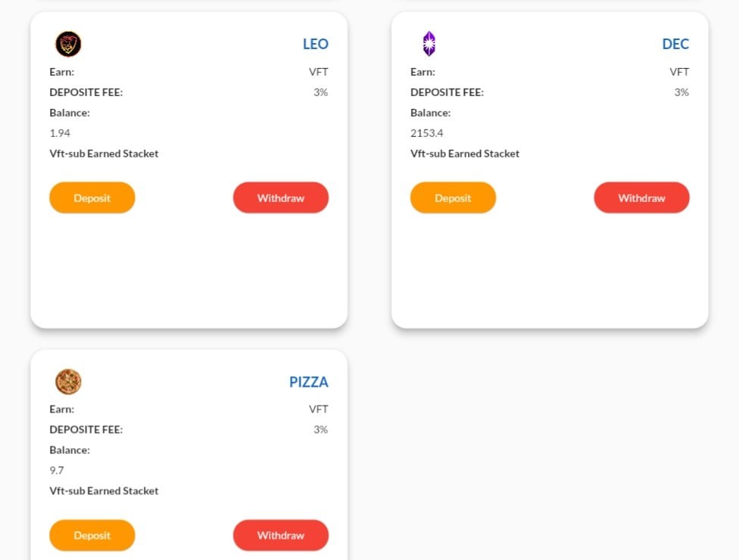This screenshot has width=739, height=560.
Task: Deposit into the PIZZA pool
Action: [92, 535]
